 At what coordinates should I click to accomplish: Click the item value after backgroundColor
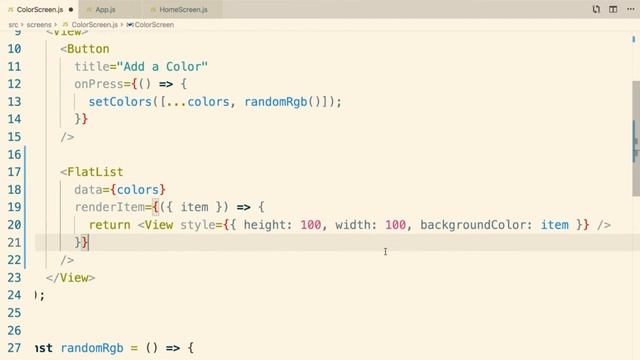[555, 225]
